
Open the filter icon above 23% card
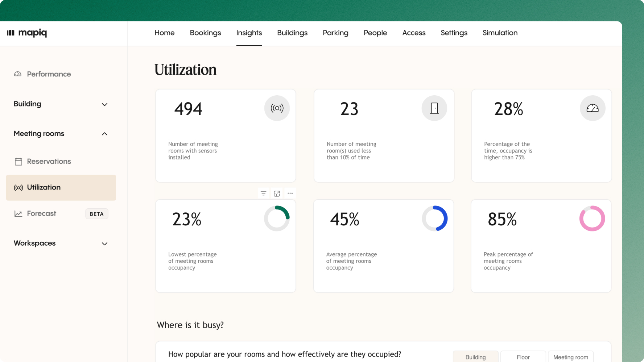tap(264, 194)
